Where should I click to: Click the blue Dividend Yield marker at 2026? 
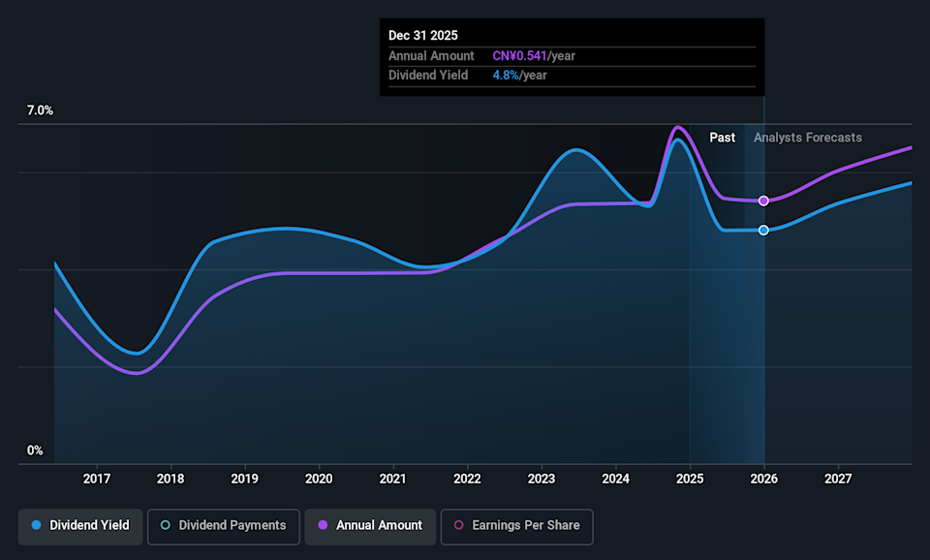click(763, 230)
